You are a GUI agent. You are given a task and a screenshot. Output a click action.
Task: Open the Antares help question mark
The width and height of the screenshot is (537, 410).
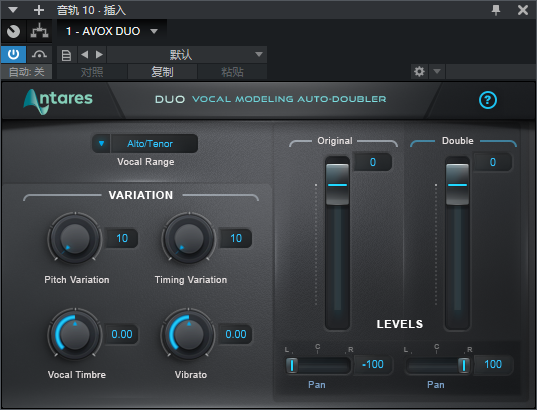(x=488, y=100)
